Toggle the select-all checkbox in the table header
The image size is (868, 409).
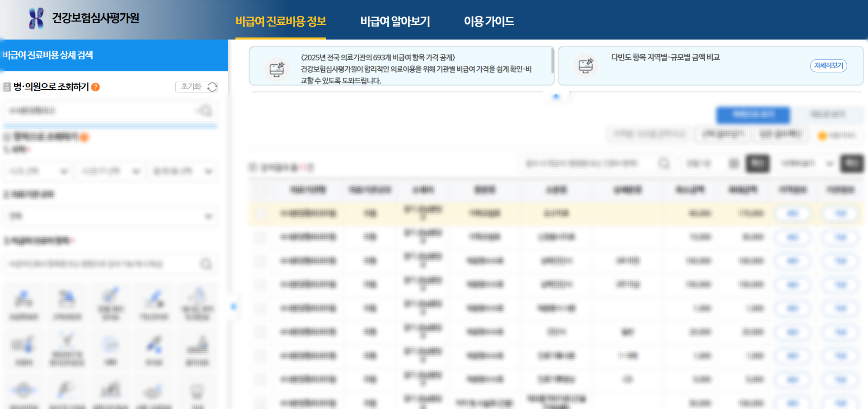coord(261,190)
